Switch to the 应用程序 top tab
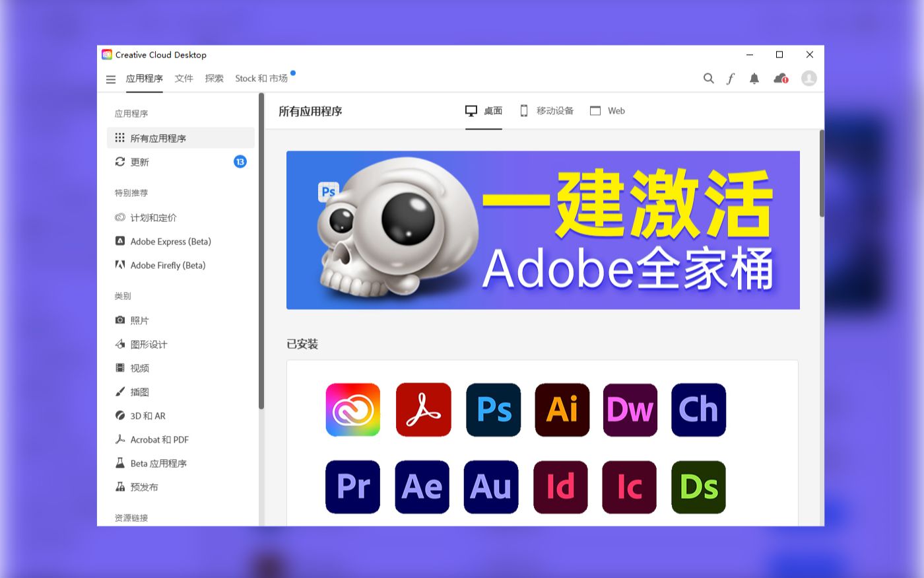 point(145,79)
